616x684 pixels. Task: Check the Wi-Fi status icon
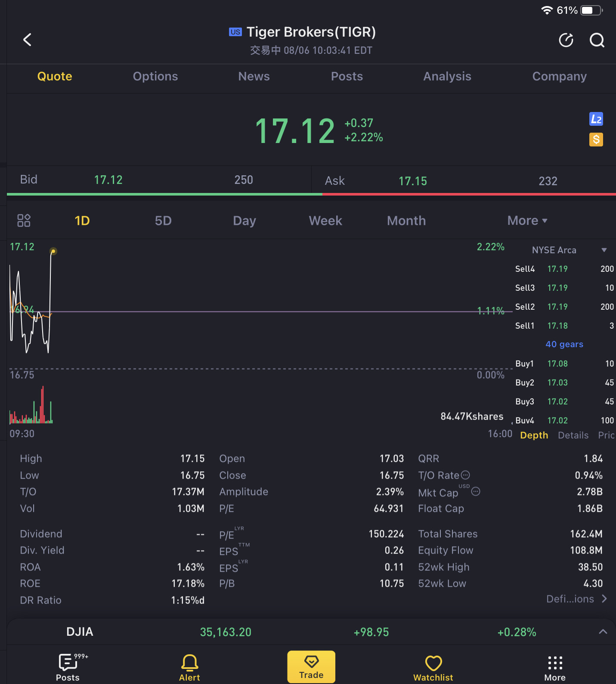point(547,10)
